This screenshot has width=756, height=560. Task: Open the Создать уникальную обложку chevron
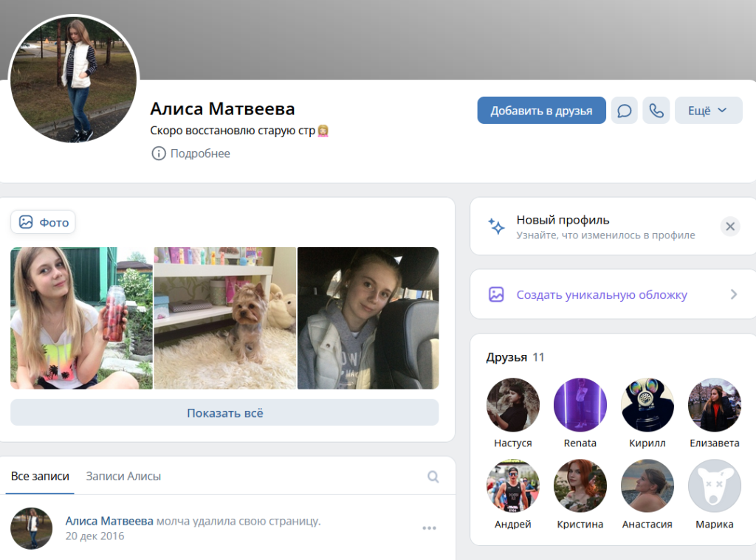click(x=734, y=294)
